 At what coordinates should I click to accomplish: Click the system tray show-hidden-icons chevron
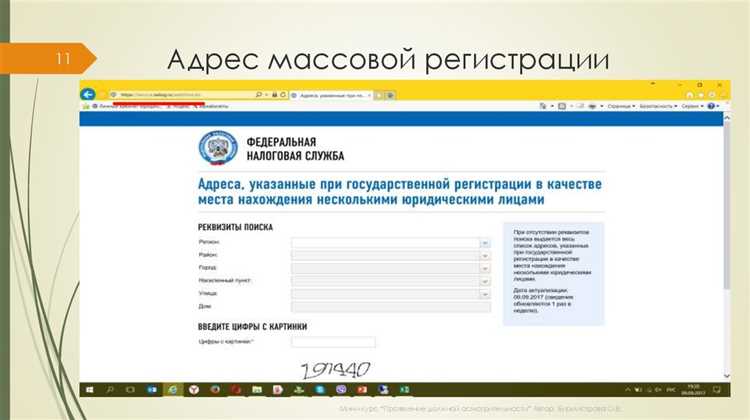pos(628,390)
